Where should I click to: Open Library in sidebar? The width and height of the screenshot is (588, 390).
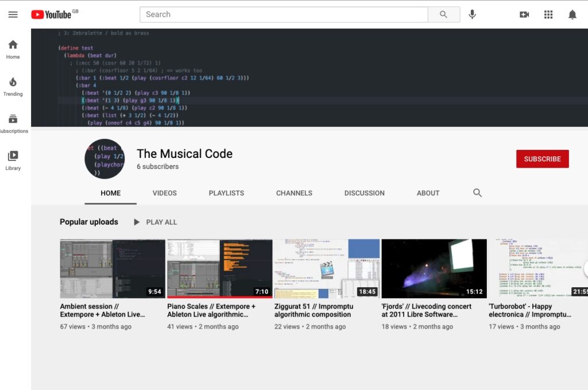tap(13, 161)
